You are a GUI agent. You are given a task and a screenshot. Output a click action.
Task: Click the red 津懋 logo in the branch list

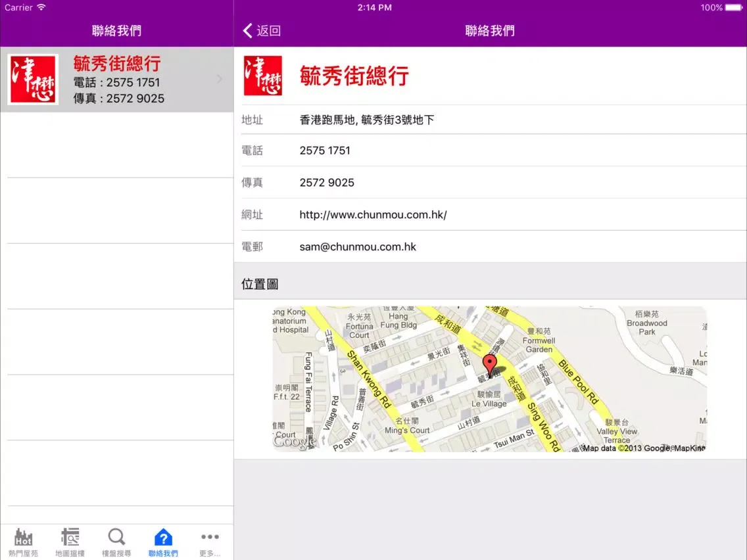(32, 79)
